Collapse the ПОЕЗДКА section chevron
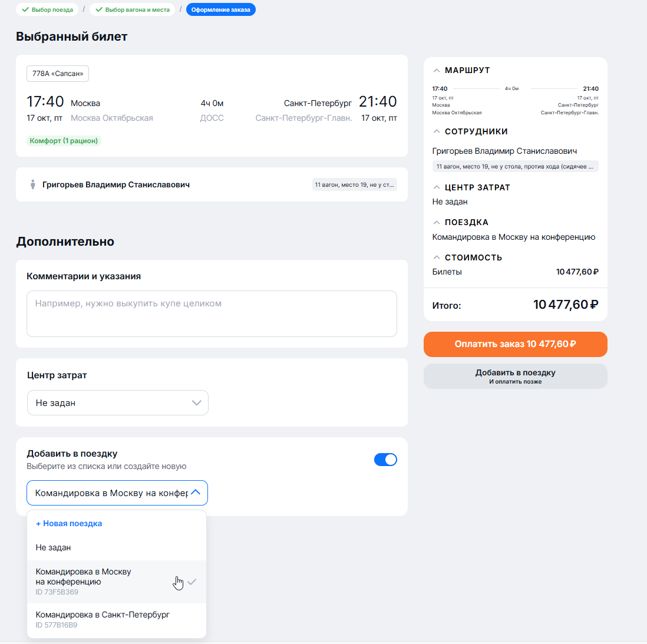The image size is (647, 644). (x=437, y=222)
